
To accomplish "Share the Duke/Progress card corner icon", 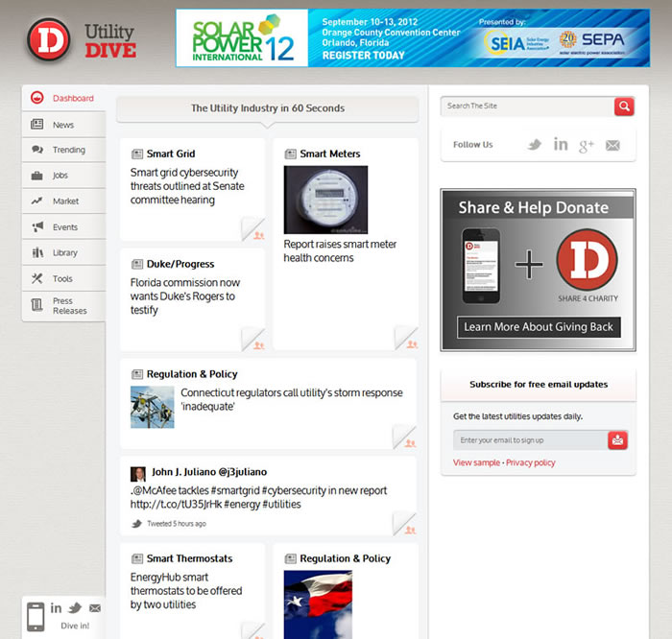I will click(253, 340).
